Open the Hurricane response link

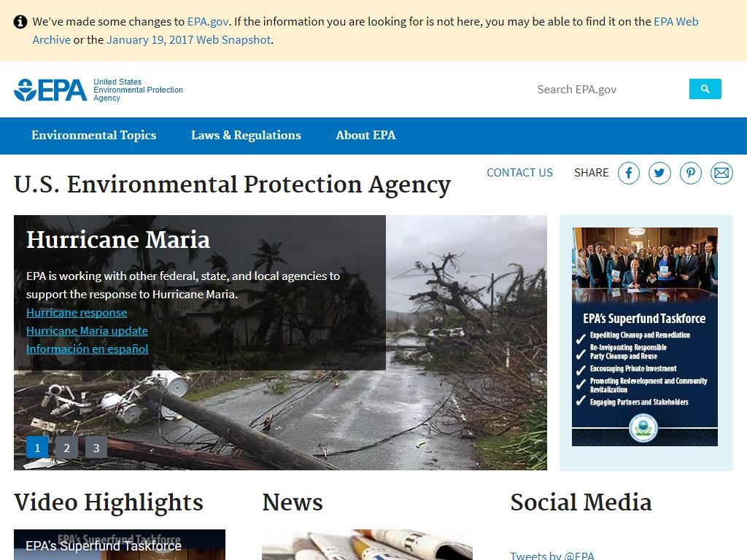(x=77, y=312)
